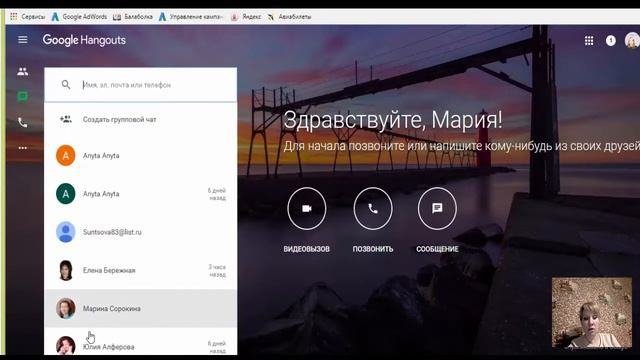Open the Google account avatar
The height and width of the screenshot is (360, 640).
[x=632, y=40]
